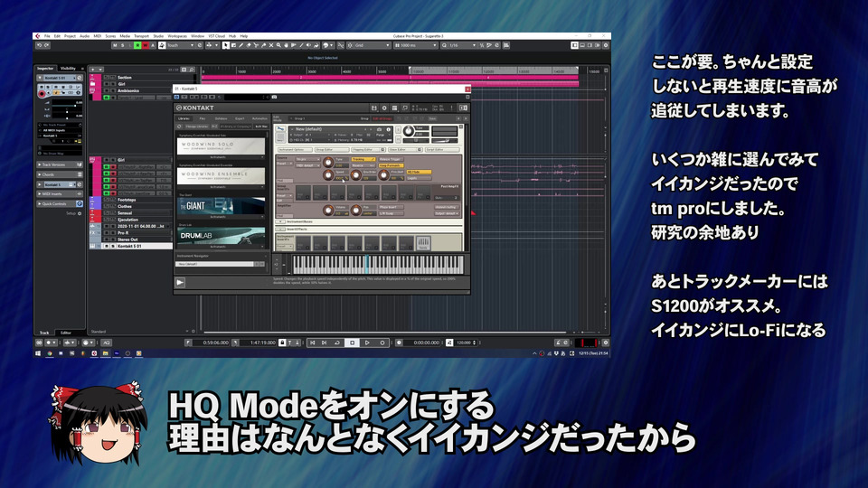The image size is (868, 488).
Task: Click the Amplifier Pan knob
Action: pos(356,211)
